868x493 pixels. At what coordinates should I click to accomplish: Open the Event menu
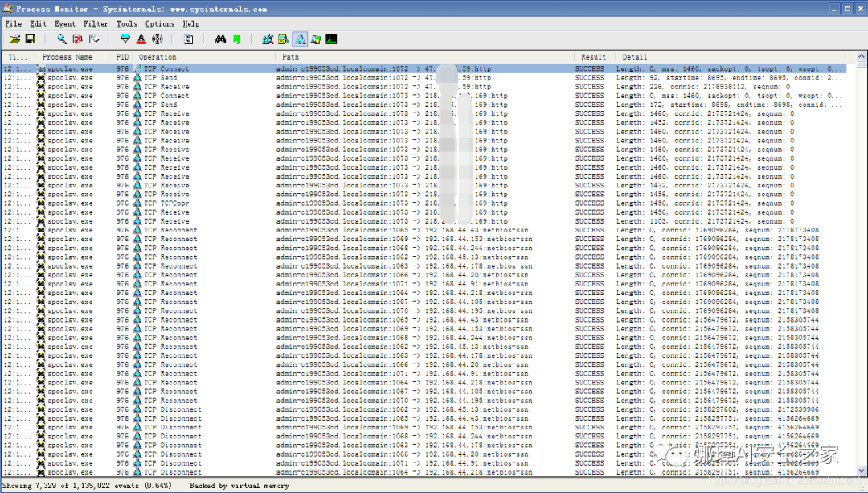pyautogui.click(x=65, y=24)
